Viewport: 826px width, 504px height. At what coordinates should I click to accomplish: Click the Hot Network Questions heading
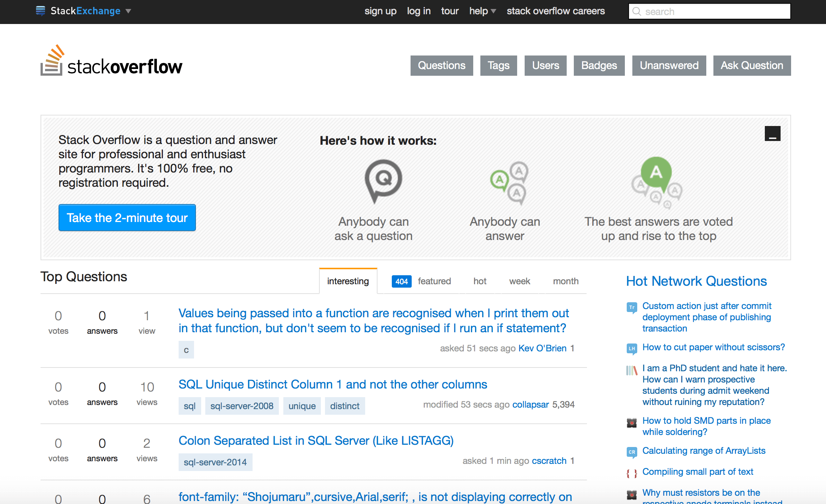pyautogui.click(x=696, y=281)
